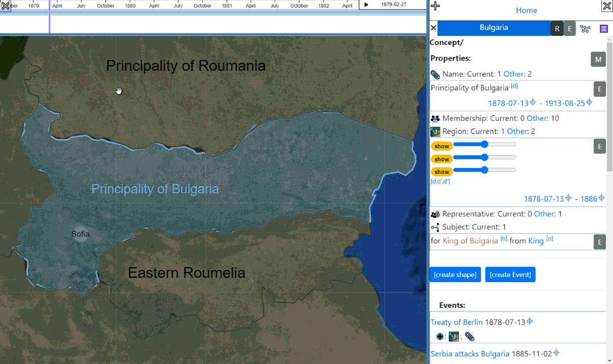Viewport: 613px width, 364px height.
Task: Click the Region map icon
Action: 435,131
